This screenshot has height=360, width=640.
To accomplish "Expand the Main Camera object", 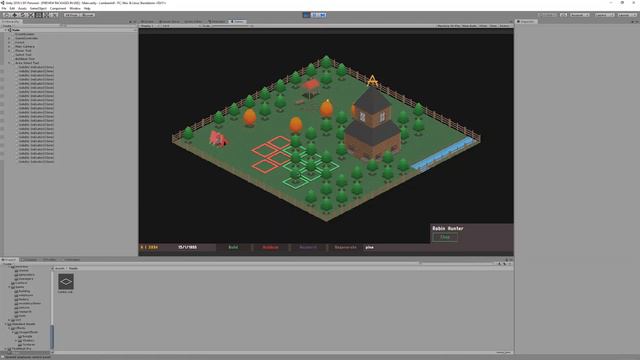I will tap(9, 47).
